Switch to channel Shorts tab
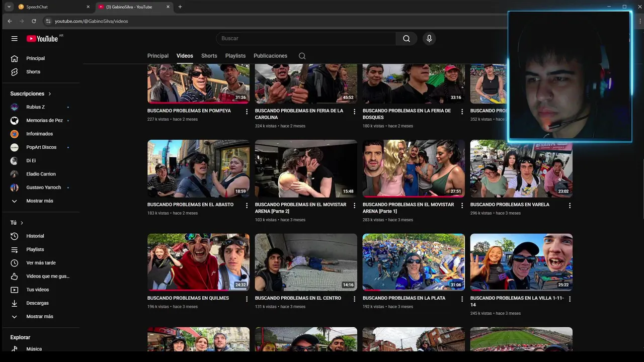The width and height of the screenshot is (644, 362). (209, 56)
